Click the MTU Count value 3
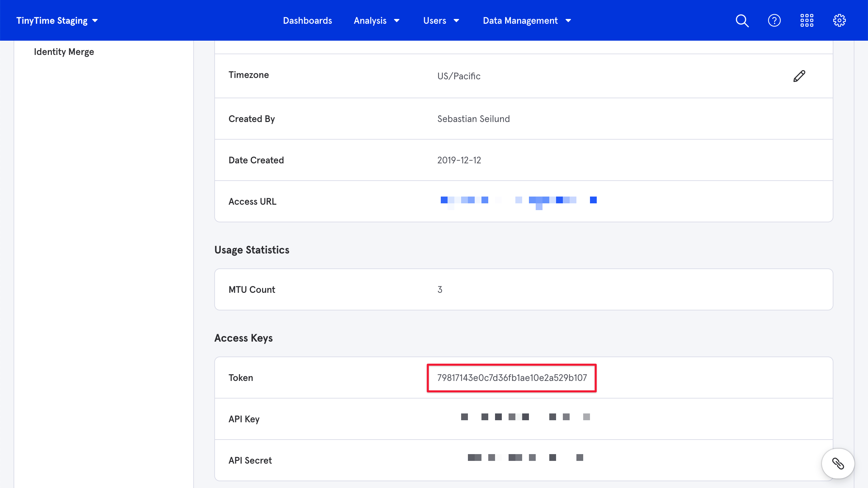Viewport: 868px width, 488px height. (x=440, y=290)
